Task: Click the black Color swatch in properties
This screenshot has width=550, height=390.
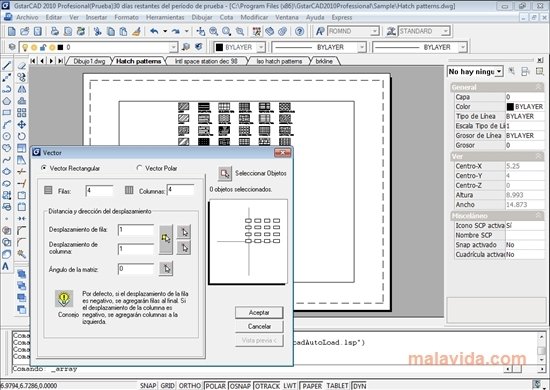Action: 510,107
